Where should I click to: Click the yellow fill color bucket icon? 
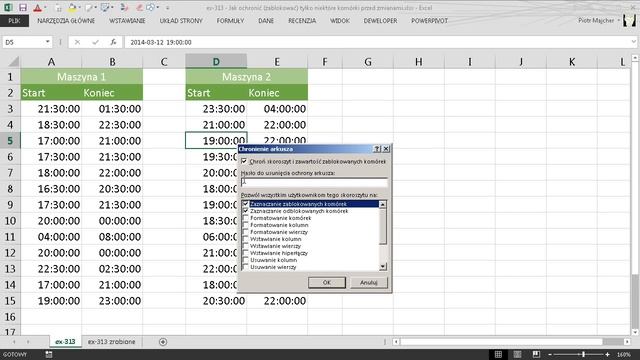(72, 7)
